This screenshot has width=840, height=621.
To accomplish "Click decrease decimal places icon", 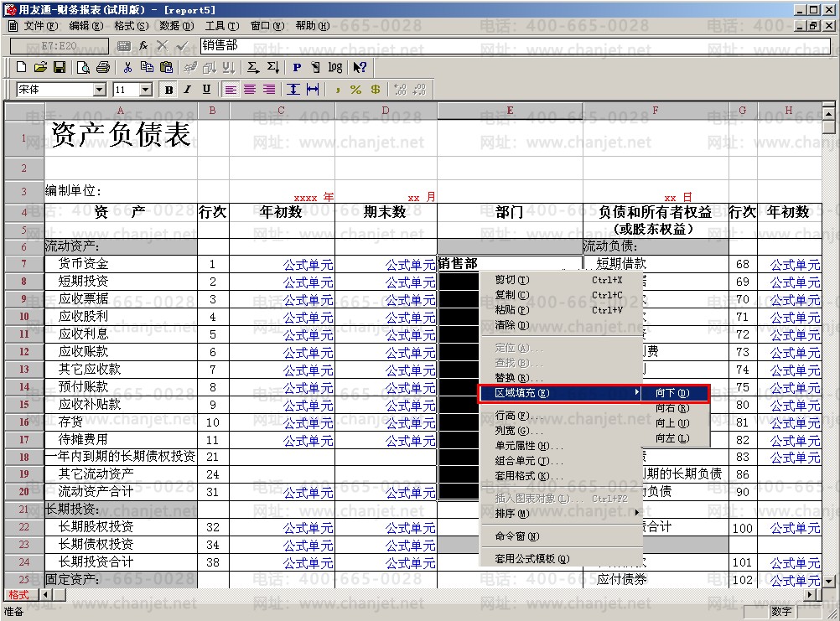I will [x=419, y=90].
